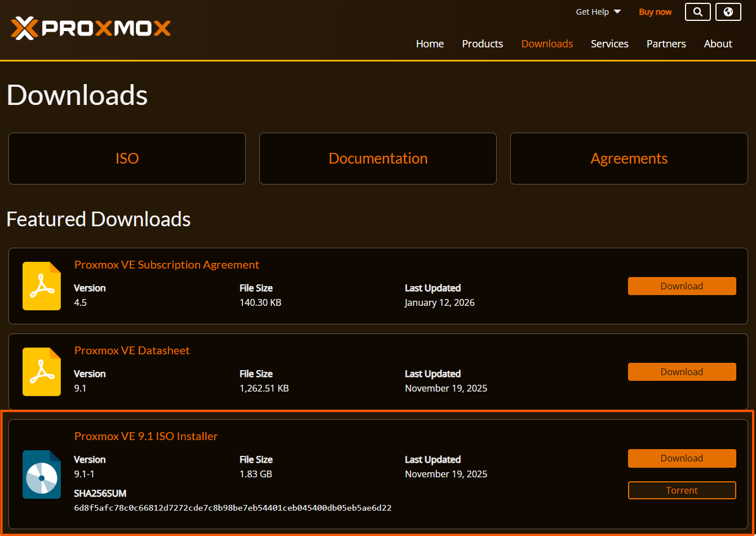
Task: Open Proxmox VE 9.1 ISO Installer link
Action: (x=146, y=436)
